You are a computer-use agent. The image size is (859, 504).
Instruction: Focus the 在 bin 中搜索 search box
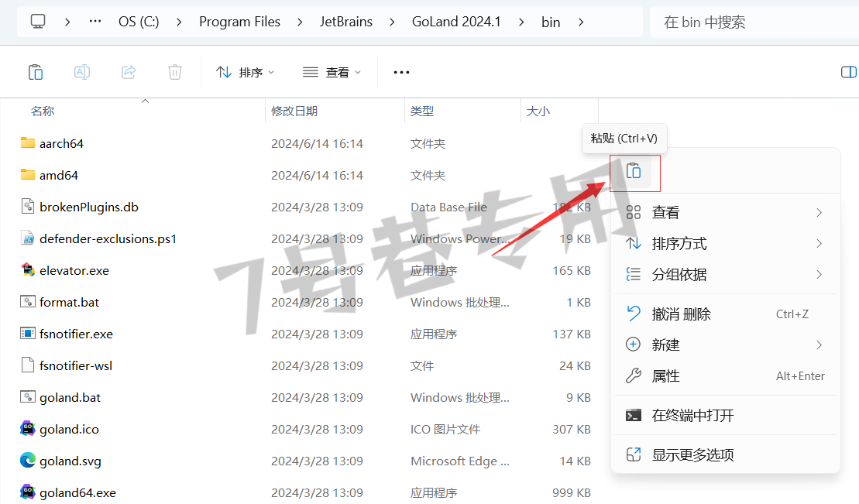[754, 22]
